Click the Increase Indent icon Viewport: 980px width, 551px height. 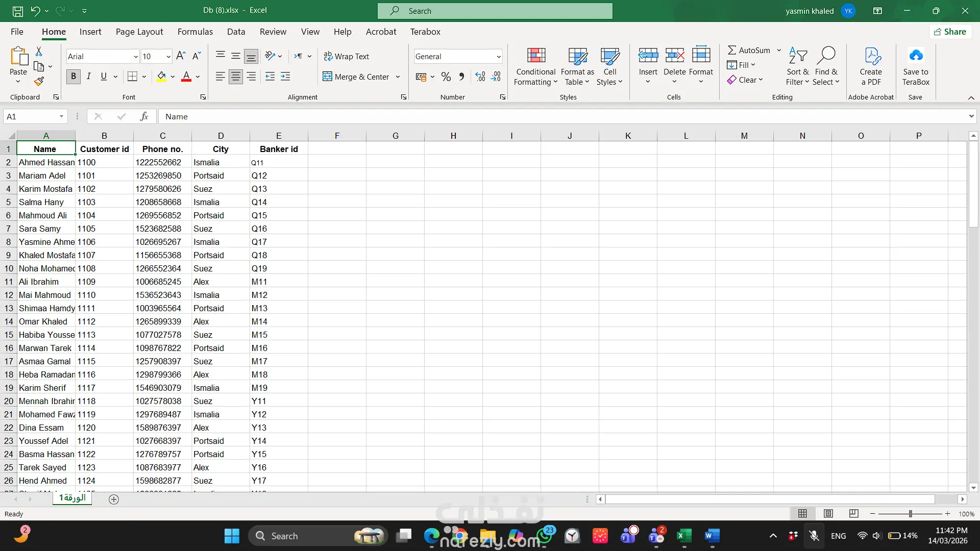285,77
